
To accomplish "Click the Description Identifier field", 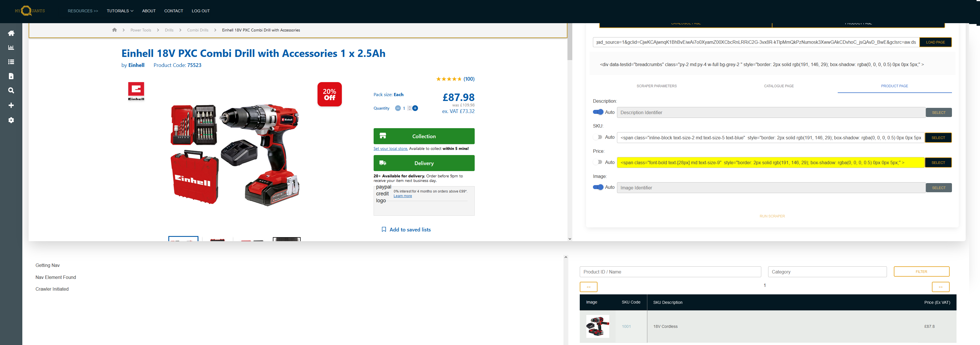I will [x=771, y=112].
